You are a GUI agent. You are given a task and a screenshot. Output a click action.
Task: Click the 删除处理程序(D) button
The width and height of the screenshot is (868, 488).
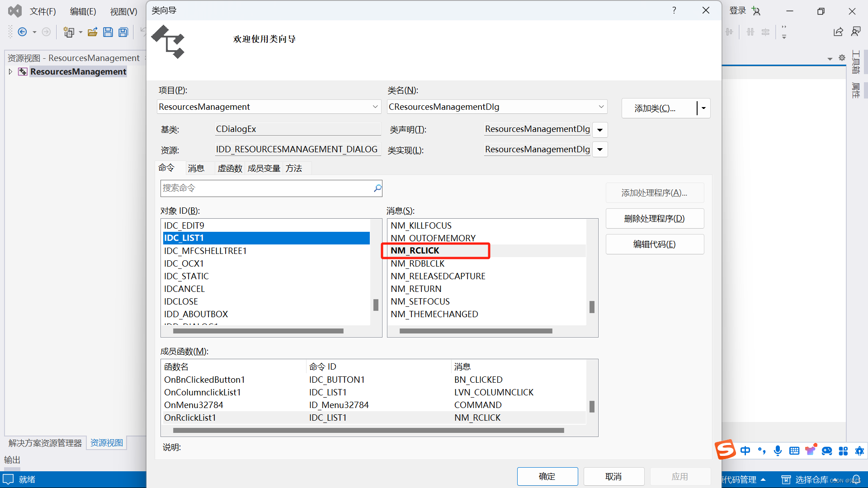(x=655, y=219)
